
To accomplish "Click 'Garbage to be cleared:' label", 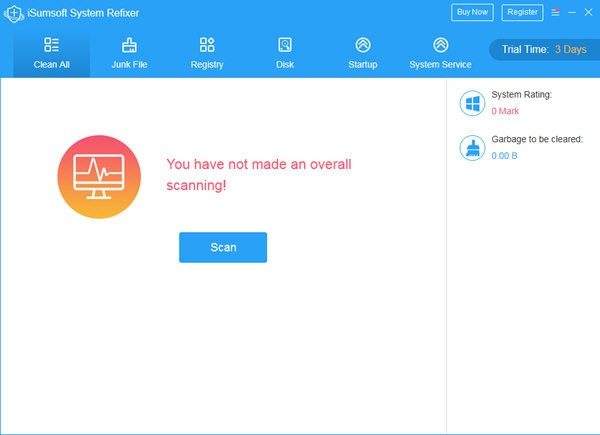I will tap(537, 139).
